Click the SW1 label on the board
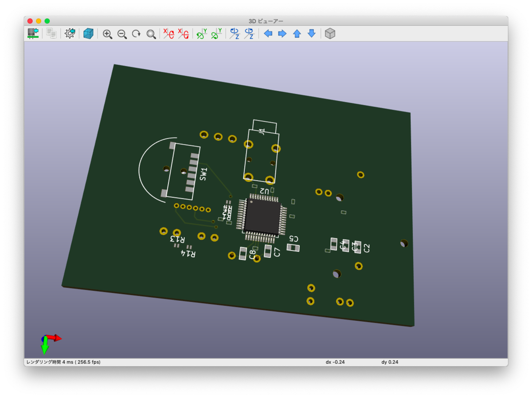532x398 pixels. click(x=203, y=174)
